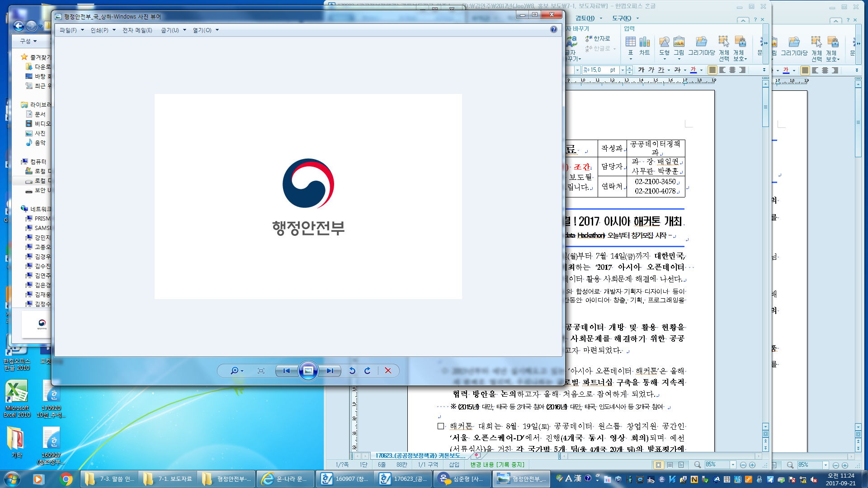Expand the 도형 dropdown arrow
The width and height of the screenshot is (868, 488).
(664, 59)
